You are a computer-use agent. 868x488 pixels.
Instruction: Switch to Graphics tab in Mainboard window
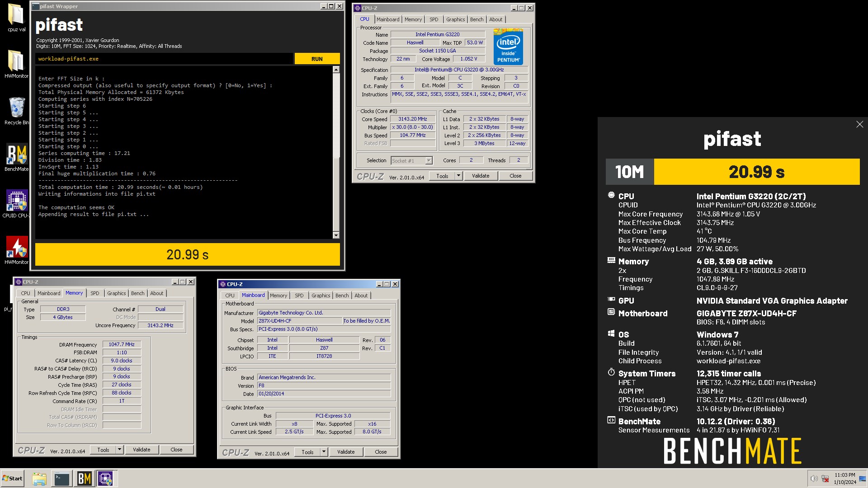coord(321,296)
